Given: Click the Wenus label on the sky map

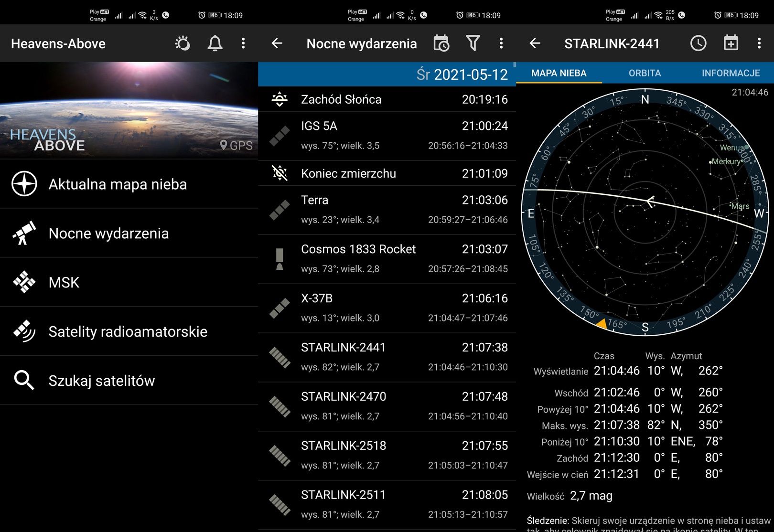Looking at the screenshot, I should tap(732, 148).
